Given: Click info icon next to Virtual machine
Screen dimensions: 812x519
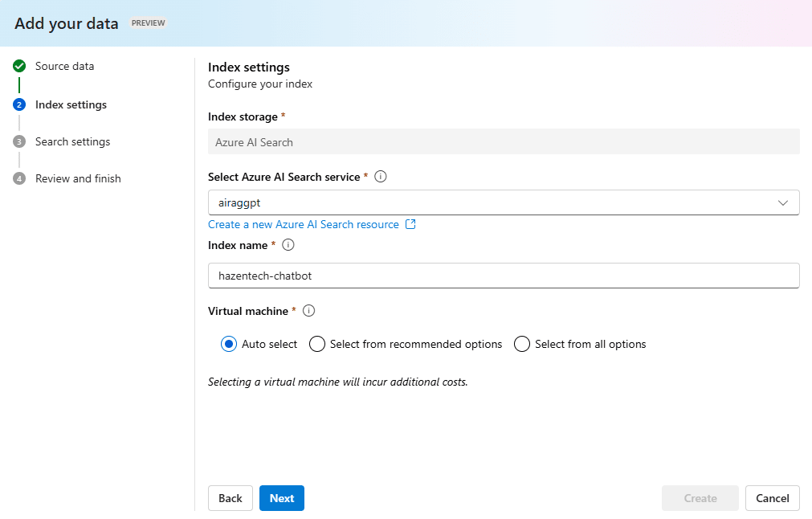Looking at the screenshot, I should (309, 311).
